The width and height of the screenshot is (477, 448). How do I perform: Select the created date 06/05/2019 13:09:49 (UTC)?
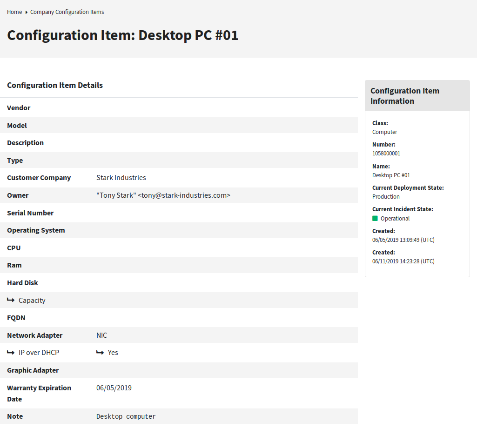(403, 240)
